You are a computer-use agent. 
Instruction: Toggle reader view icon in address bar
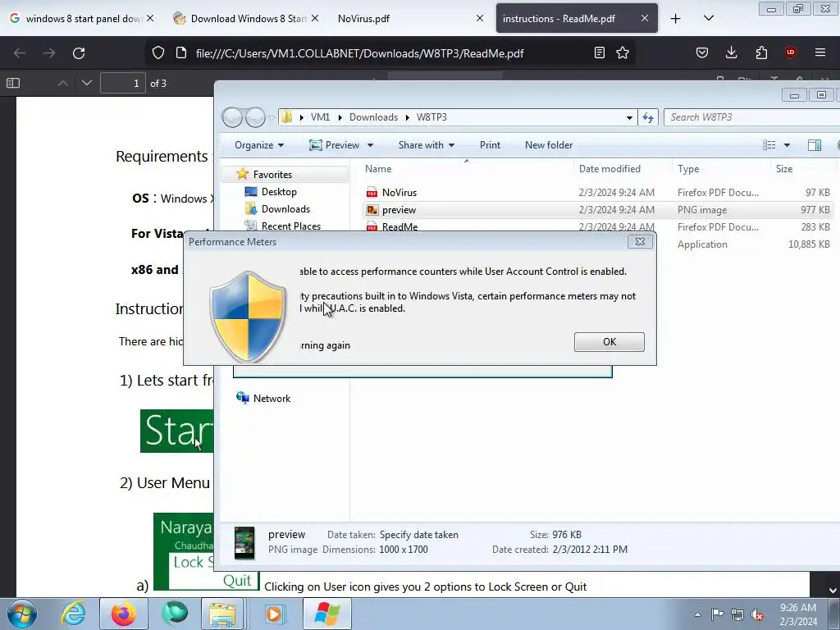600,52
